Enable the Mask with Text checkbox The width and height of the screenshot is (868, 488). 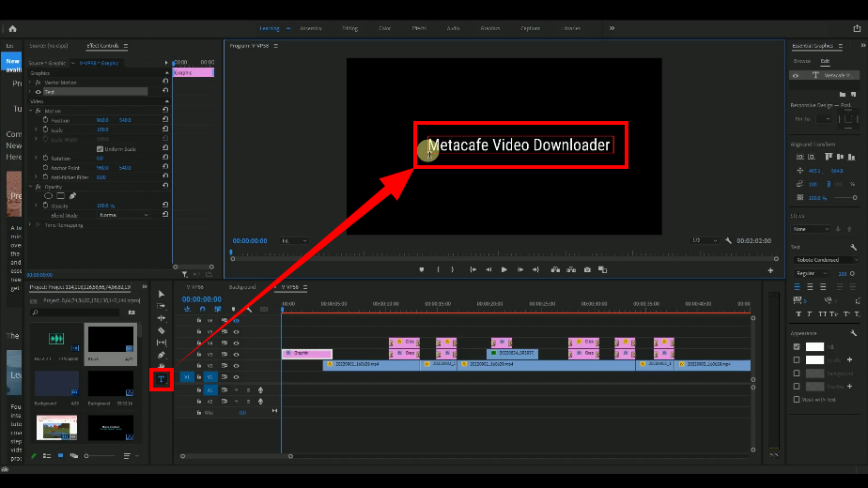click(x=797, y=400)
